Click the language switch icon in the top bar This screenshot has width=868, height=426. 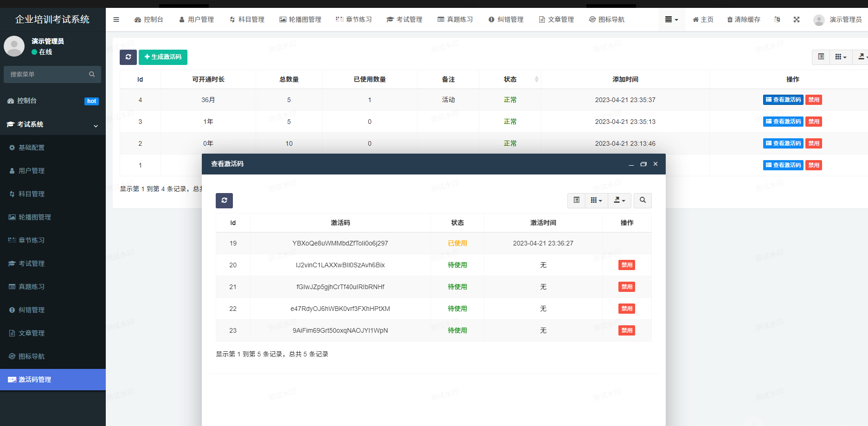[x=777, y=19]
